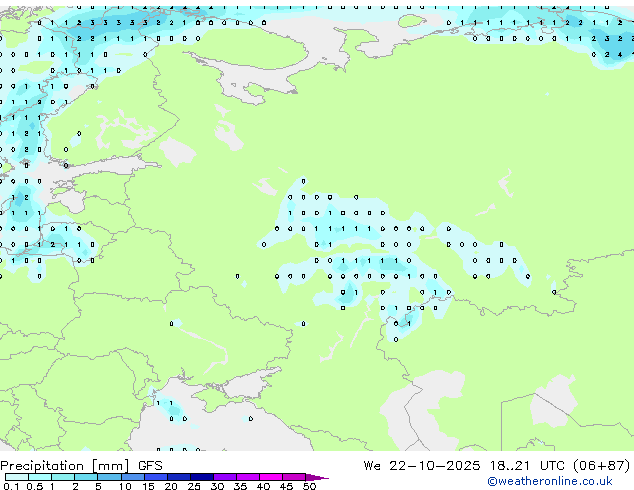Click the 20–25 mm dark blue legend swatch

(178, 477)
